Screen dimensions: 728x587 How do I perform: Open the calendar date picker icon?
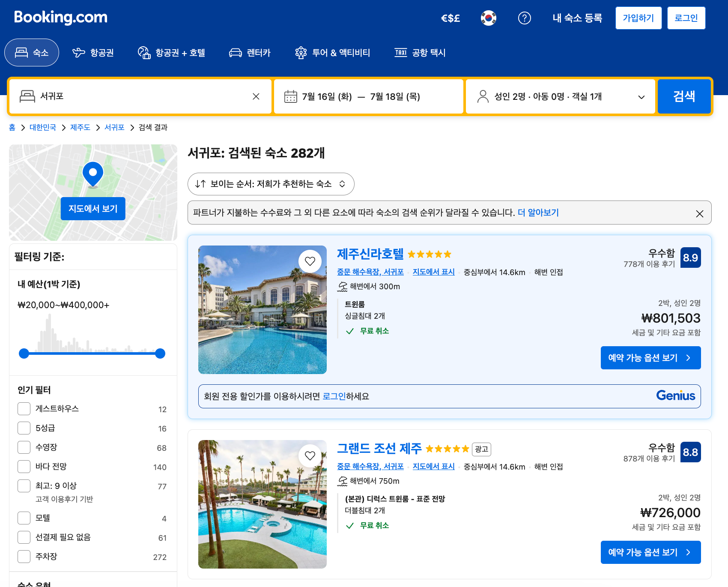[291, 96]
